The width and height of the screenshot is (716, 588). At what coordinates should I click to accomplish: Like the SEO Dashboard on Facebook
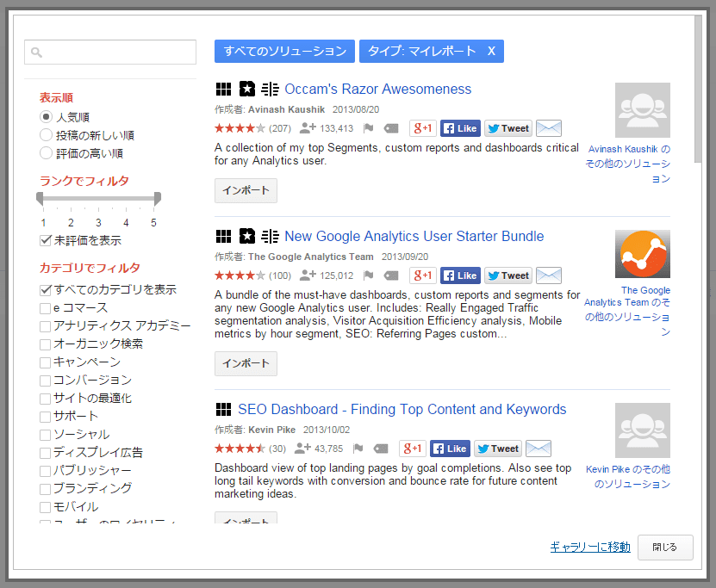pos(450,449)
